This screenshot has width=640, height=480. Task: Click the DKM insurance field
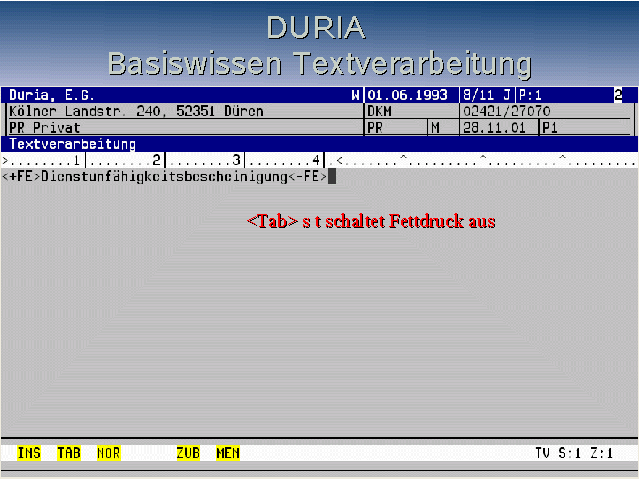[x=380, y=111]
